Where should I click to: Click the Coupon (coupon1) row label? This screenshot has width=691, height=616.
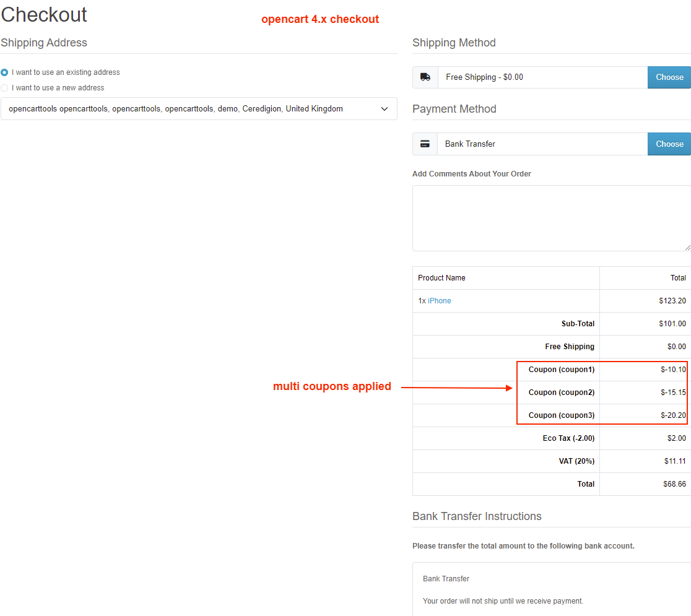[x=561, y=370]
